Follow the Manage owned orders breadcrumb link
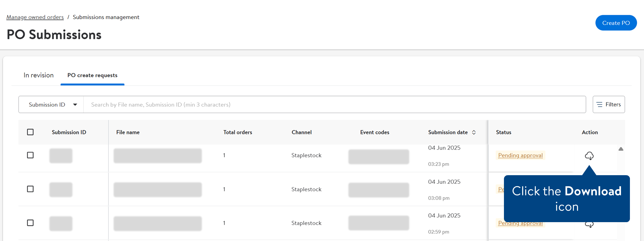The width and height of the screenshot is (644, 241). click(35, 17)
